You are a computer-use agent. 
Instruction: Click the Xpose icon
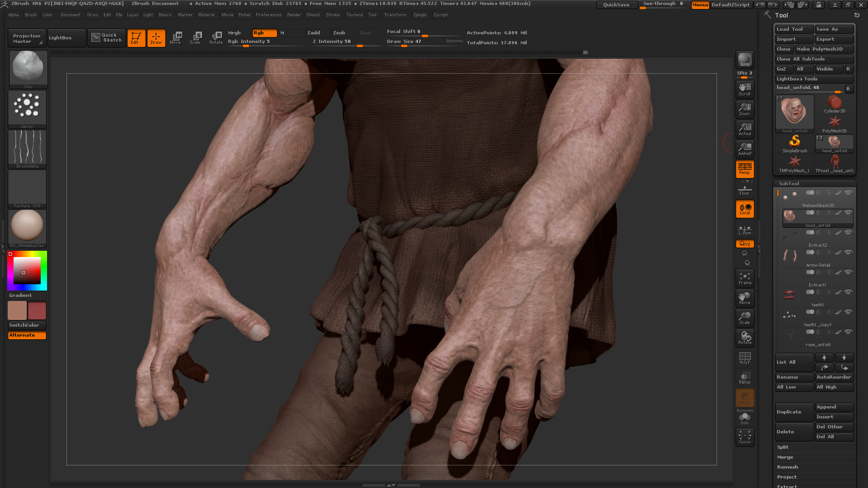(x=745, y=437)
